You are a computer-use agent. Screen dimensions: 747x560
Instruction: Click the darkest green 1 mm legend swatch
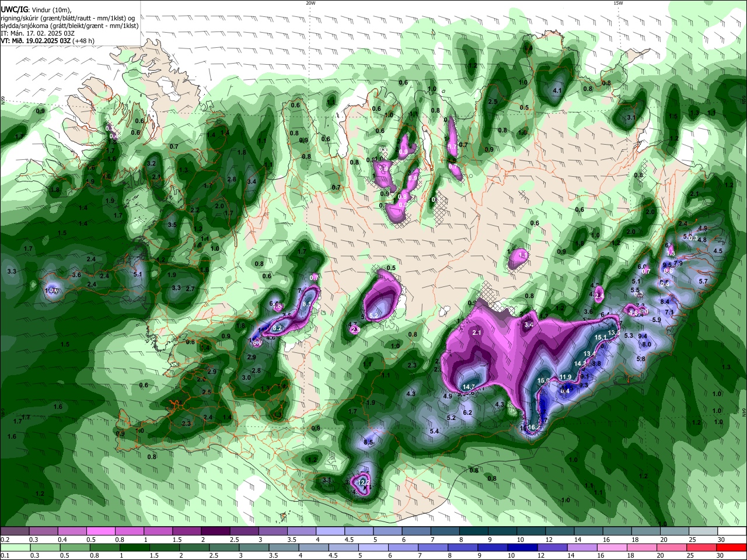tap(134, 548)
